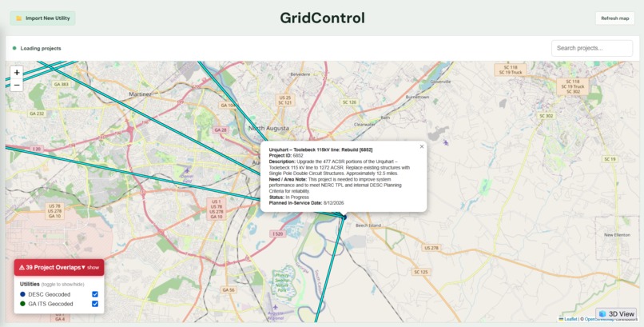This screenshot has width=644, height=327.
Task: Click the GA 56 road shield
Action: click(229, 289)
